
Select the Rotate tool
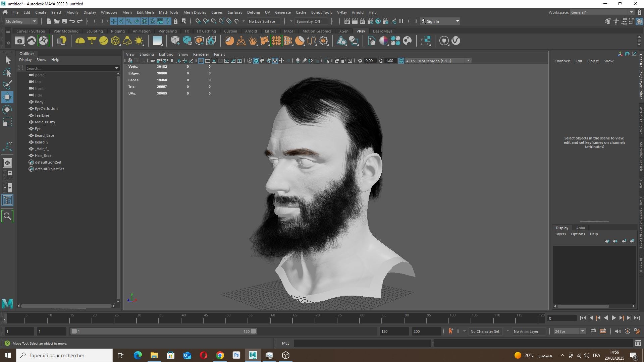[7, 110]
